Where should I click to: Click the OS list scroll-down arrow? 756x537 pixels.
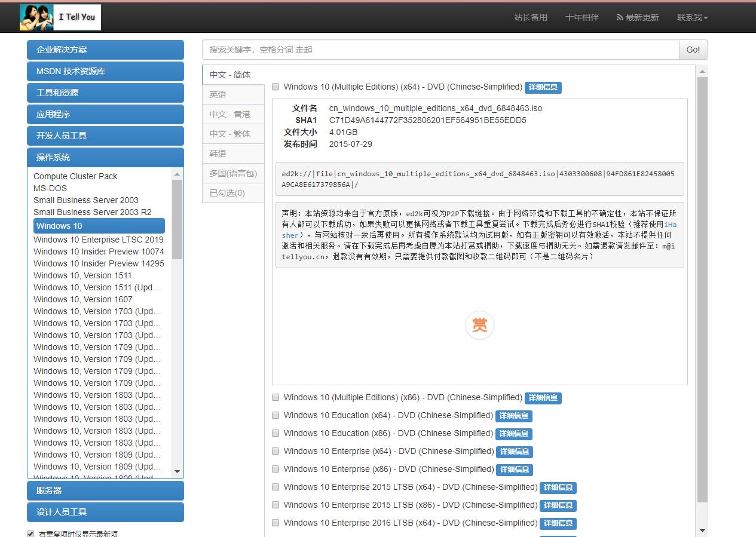(x=177, y=472)
